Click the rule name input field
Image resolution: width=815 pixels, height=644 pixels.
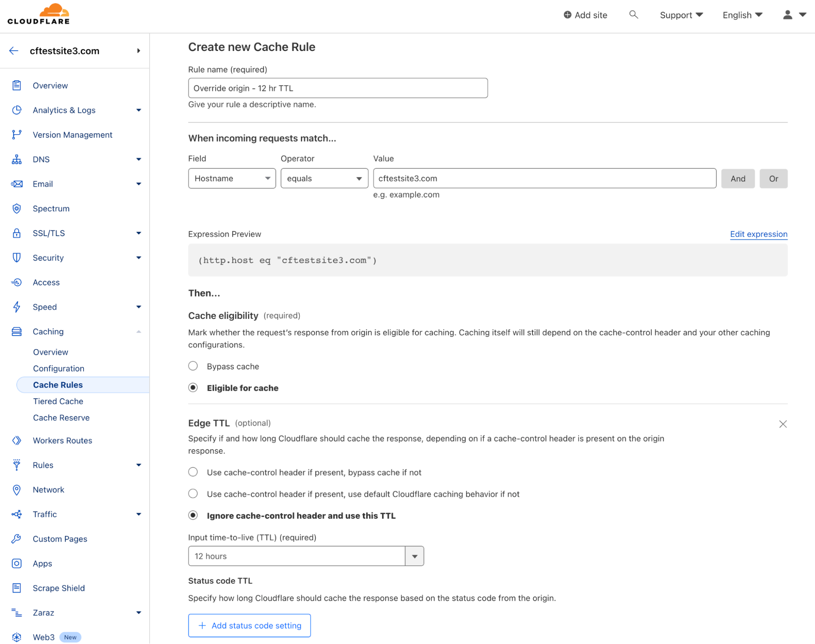pyautogui.click(x=338, y=88)
